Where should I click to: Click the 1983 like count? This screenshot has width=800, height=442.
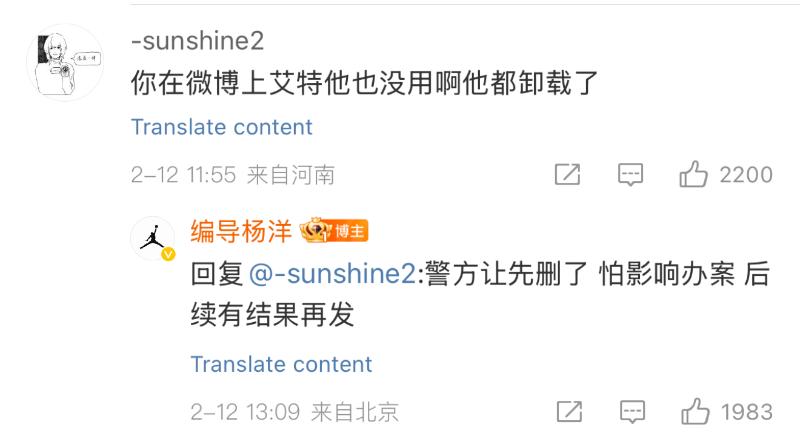[746, 411]
